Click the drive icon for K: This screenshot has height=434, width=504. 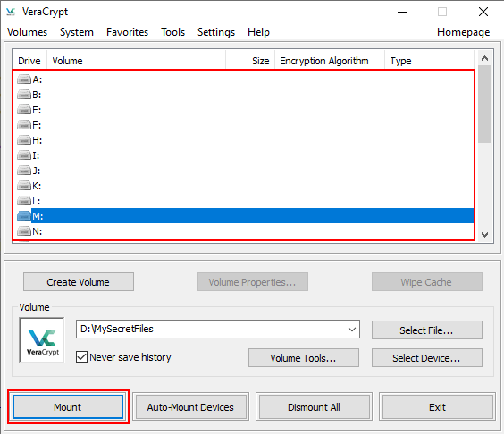(24, 186)
